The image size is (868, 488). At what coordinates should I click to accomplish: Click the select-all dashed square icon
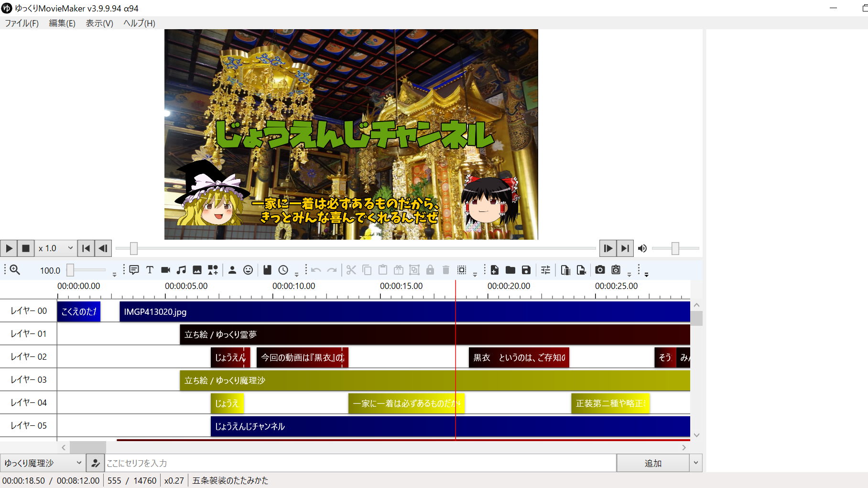462,270
